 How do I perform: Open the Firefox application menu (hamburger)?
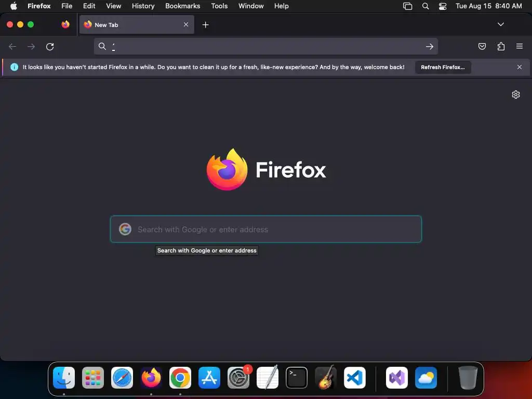point(520,46)
